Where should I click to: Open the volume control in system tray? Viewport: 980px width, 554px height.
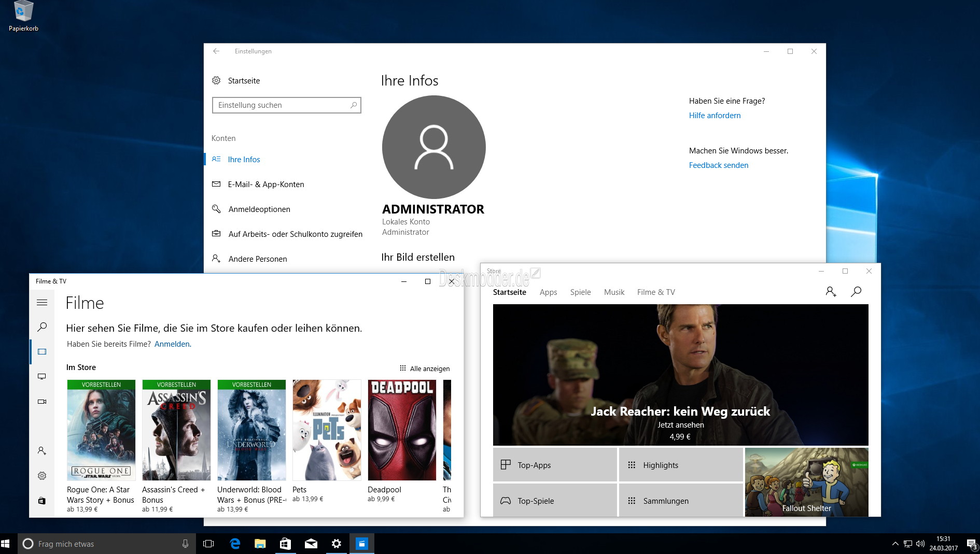tap(920, 544)
